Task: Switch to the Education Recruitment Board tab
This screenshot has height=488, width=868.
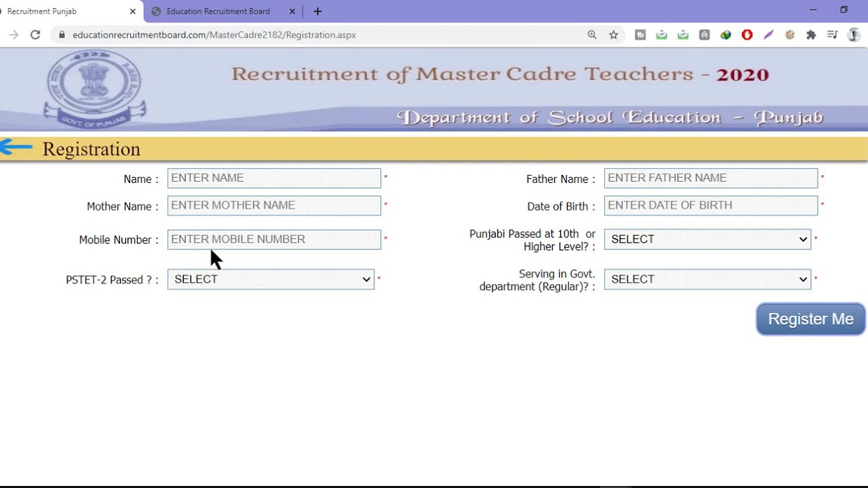Action: pyautogui.click(x=218, y=11)
